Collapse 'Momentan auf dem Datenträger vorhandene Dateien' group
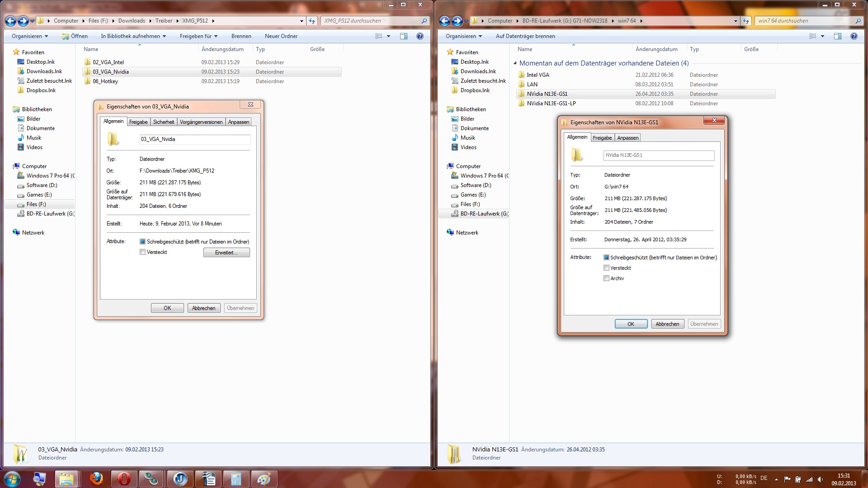The width and height of the screenshot is (868, 488). (x=515, y=63)
